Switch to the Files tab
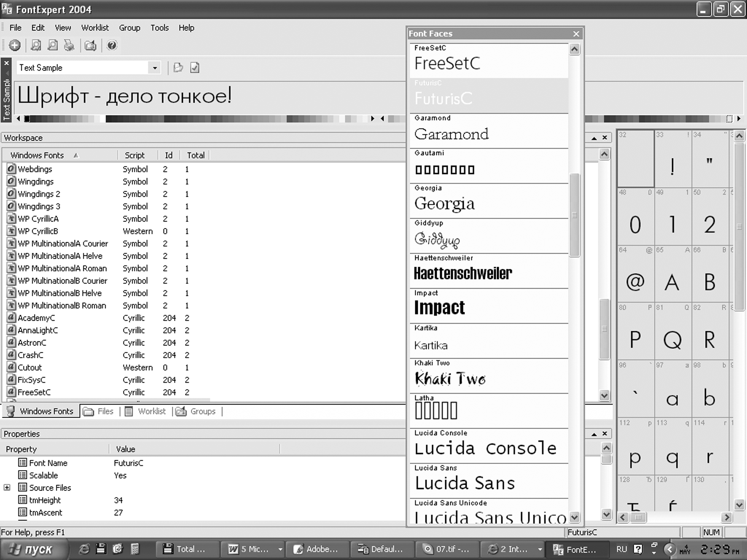The height and width of the screenshot is (560, 747). (x=99, y=411)
